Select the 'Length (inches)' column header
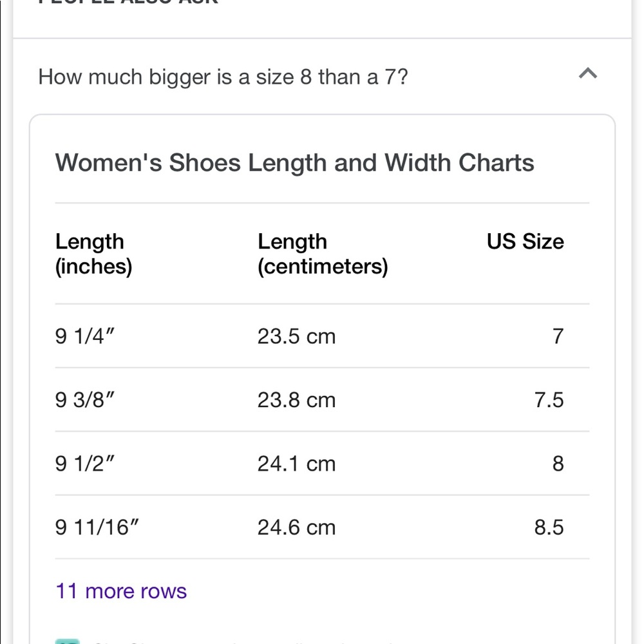Screen dimensions: 644x644 point(93,254)
